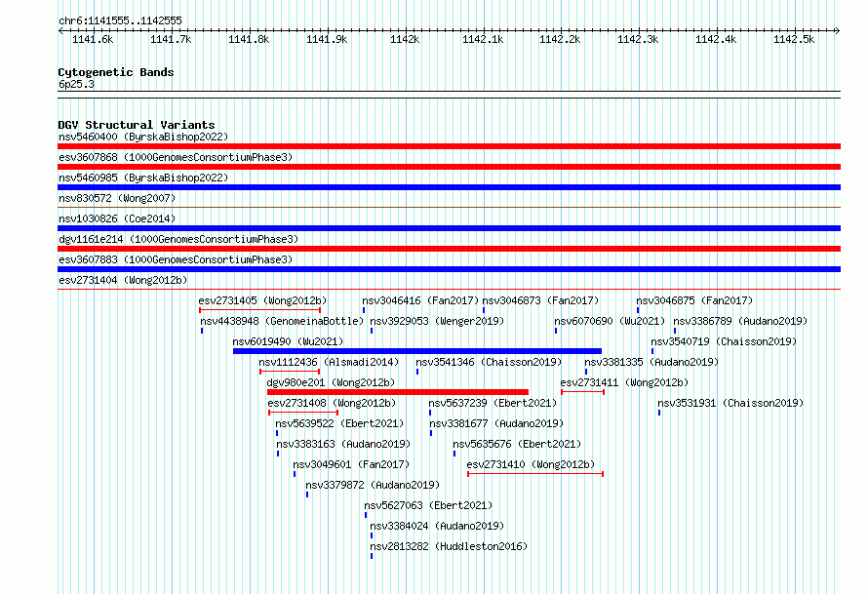
Task: Click the dgv980e201 (Wong2012b) label
Action: (331, 382)
